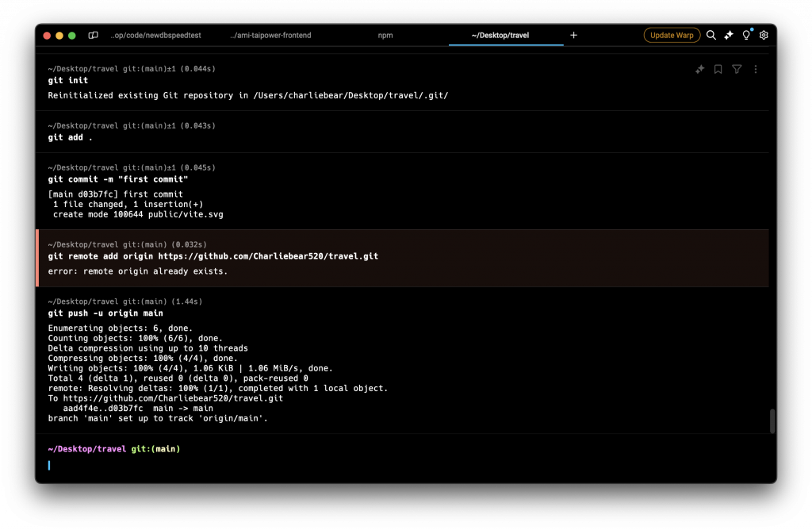Click the filter block output icon
The image size is (812, 530).
click(737, 69)
